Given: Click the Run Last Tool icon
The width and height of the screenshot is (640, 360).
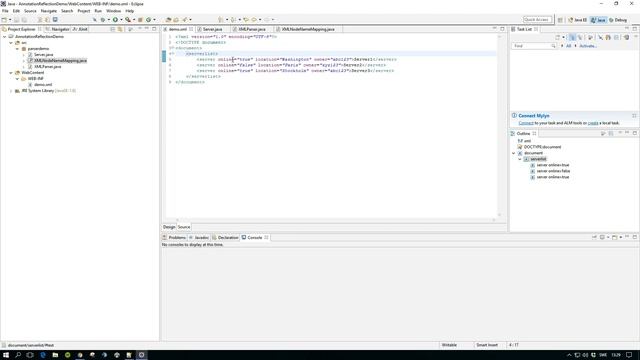Looking at the screenshot, I should (128, 20).
